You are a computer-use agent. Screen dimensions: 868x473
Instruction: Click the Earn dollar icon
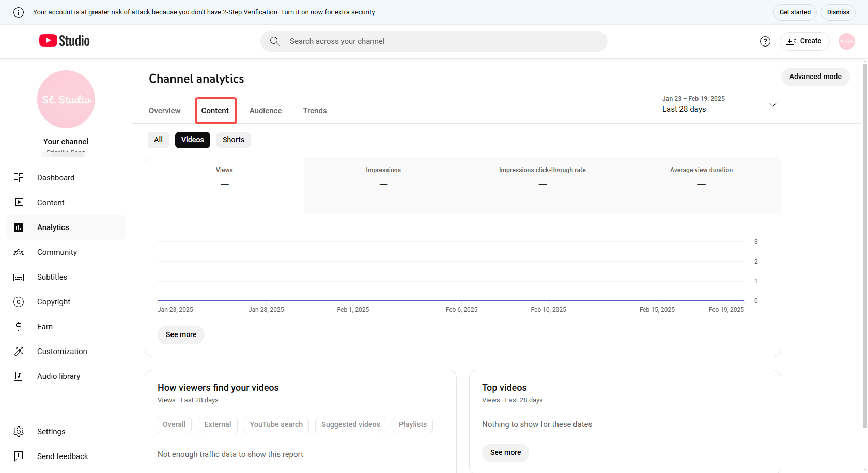coord(19,327)
